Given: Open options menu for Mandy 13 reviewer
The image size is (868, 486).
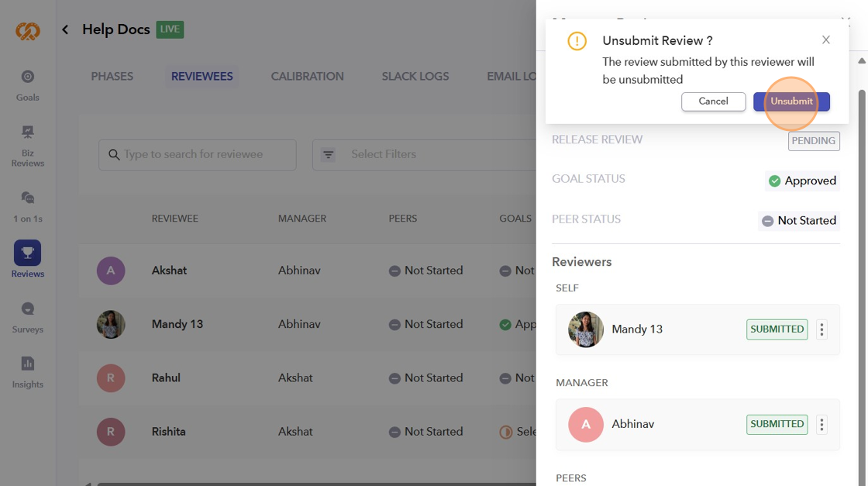Looking at the screenshot, I should coord(821,329).
